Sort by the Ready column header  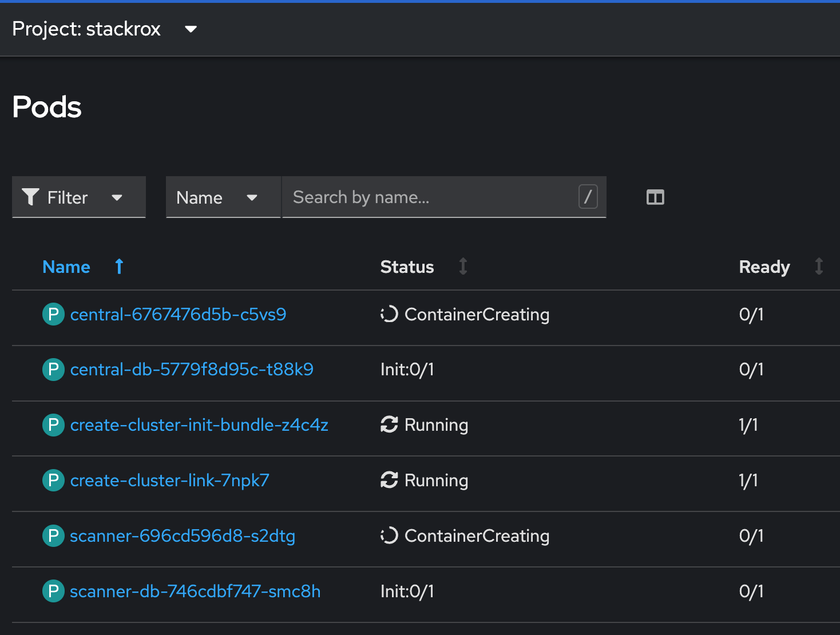point(764,267)
